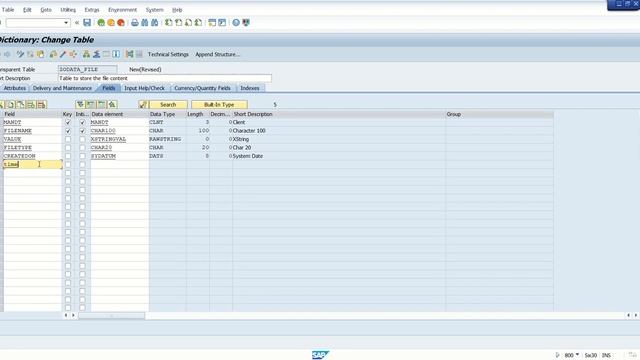Check the Key checkbox for VALUE
This screenshot has width=640, height=360.
pos(68,139)
